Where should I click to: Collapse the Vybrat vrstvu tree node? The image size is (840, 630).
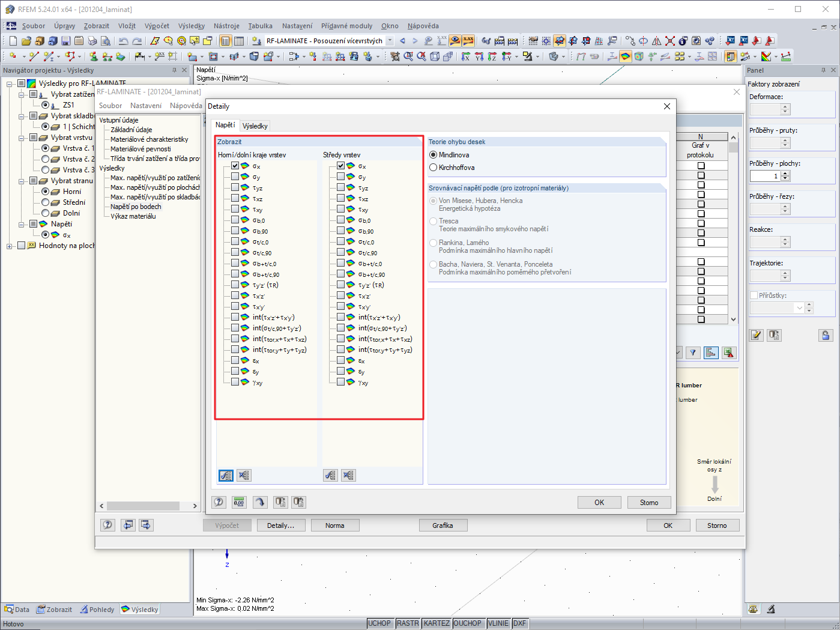22,138
